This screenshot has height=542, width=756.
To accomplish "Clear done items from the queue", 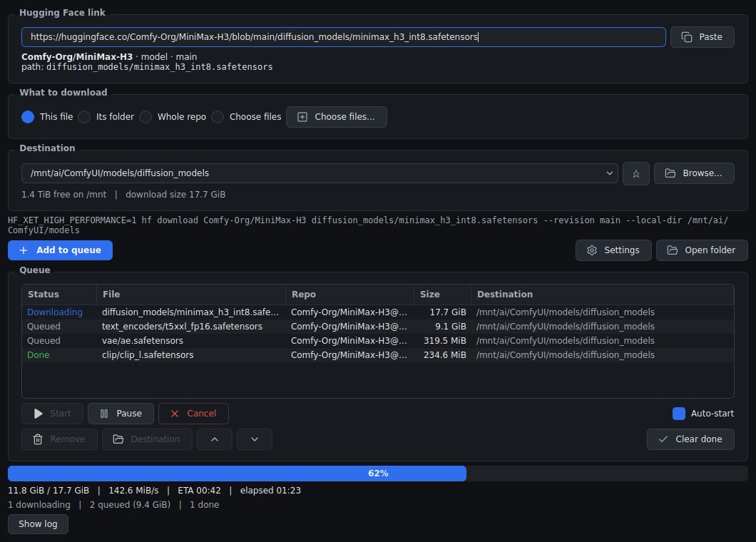I will click(x=690, y=439).
